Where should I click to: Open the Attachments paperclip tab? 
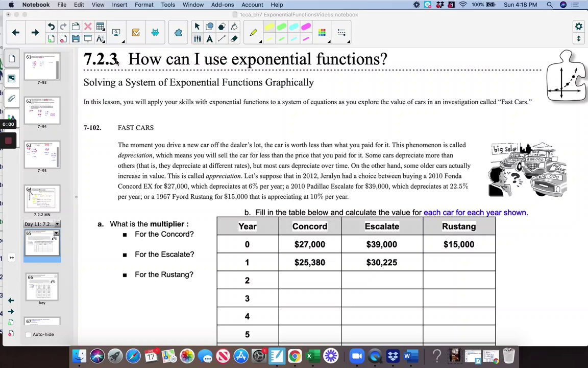[12, 98]
